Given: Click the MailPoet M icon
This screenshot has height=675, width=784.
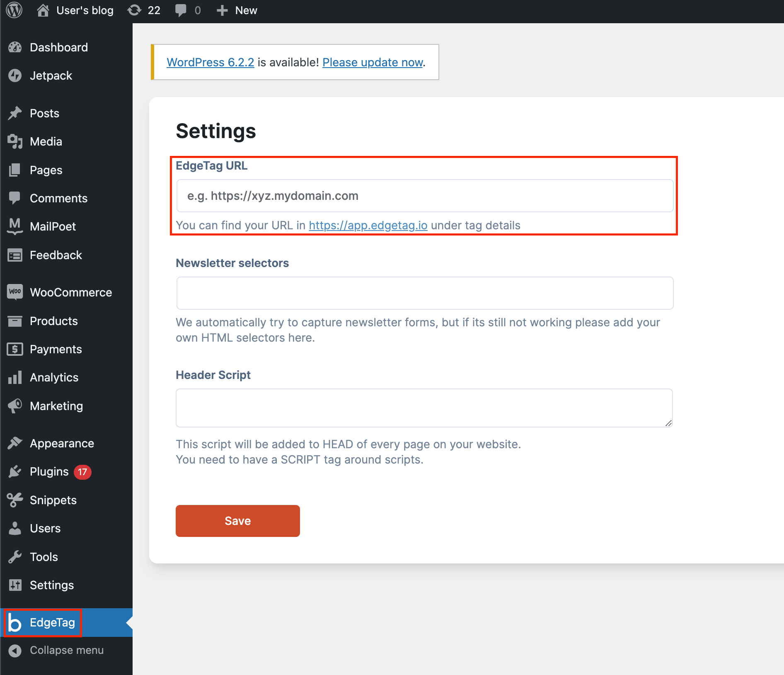Looking at the screenshot, I should (x=15, y=226).
